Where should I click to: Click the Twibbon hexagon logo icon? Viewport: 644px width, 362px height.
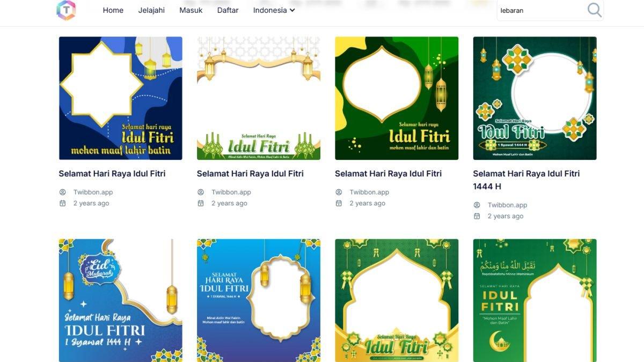tap(66, 10)
